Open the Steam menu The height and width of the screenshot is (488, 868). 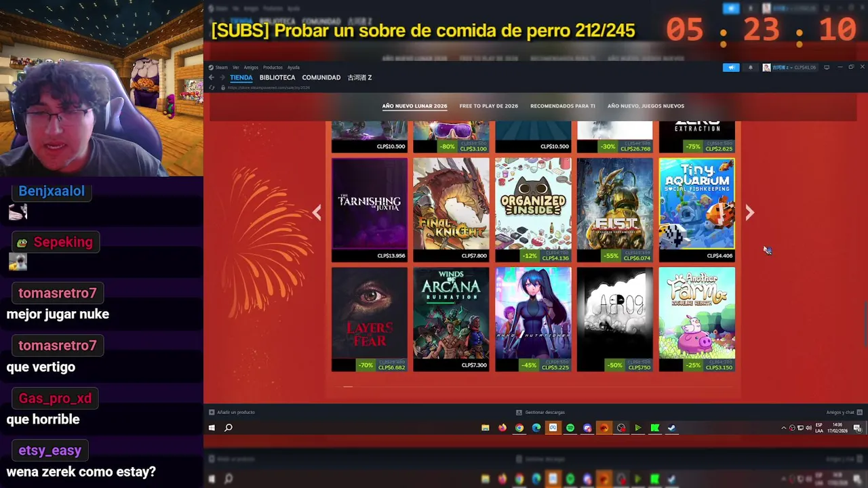click(x=219, y=67)
